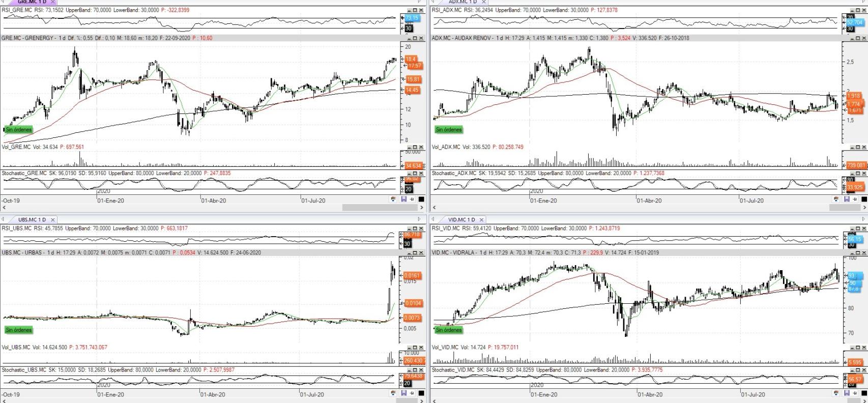Select the 5.595 volume label on Vol_VID.MC
Viewport: 868px width, 403px height.
[x=855, y=363]
